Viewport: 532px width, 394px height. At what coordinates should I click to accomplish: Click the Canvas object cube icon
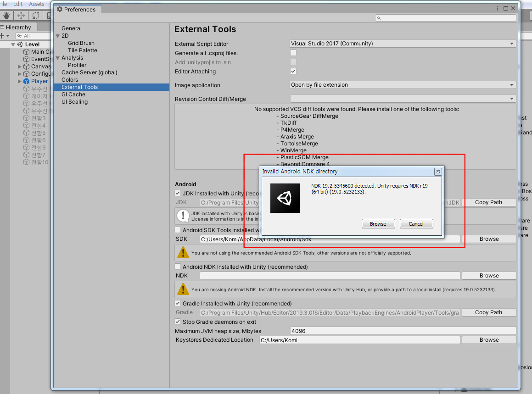(x=27, y=67)
